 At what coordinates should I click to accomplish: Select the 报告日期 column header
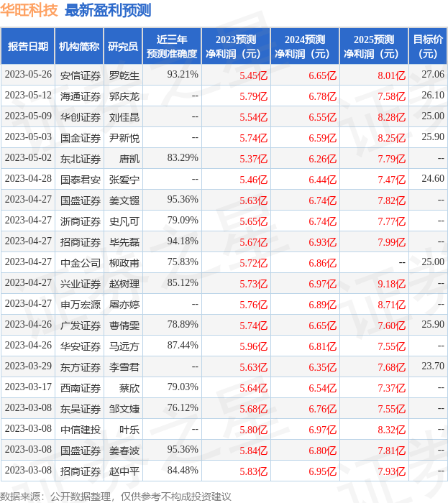(28, 46)
